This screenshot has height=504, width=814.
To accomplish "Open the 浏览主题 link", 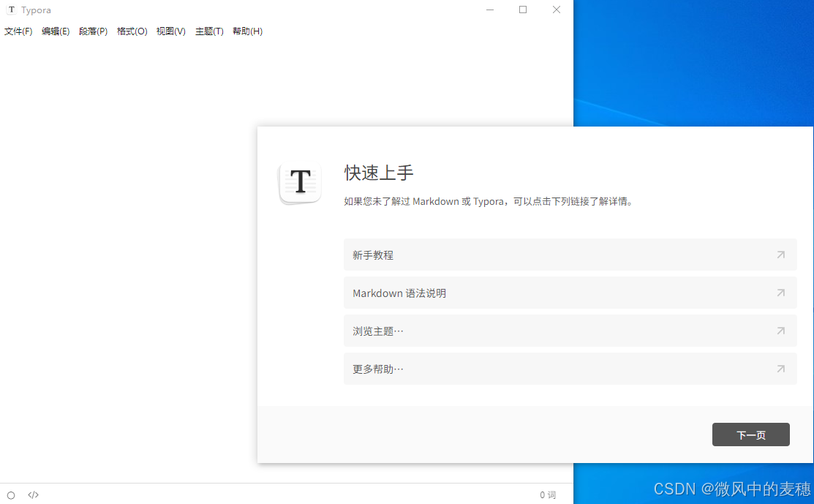I will tap(570, 331).
